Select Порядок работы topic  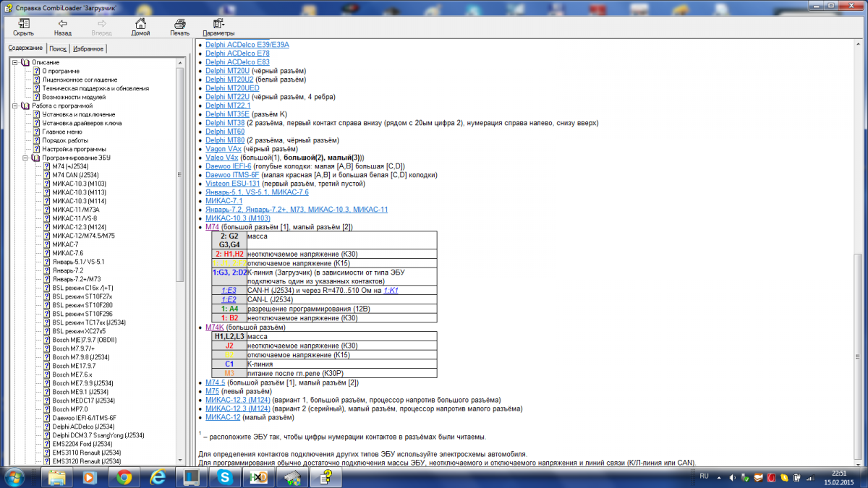(64, 140)
